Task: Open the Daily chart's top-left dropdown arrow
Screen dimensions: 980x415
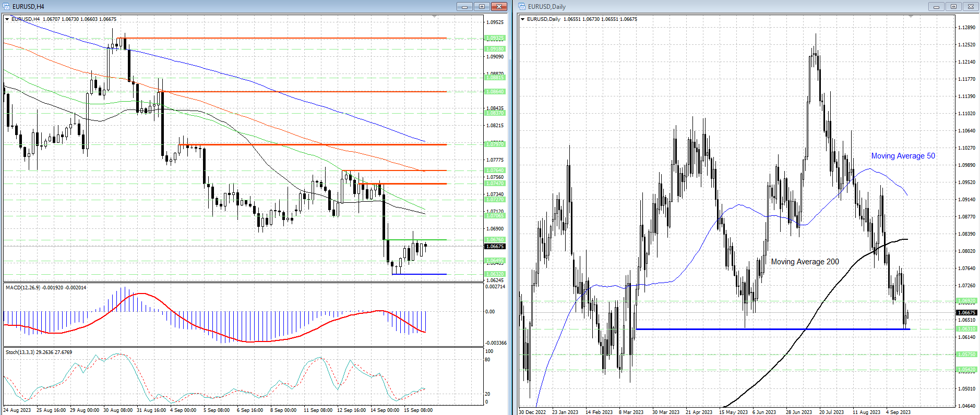Action: [523, 19]
